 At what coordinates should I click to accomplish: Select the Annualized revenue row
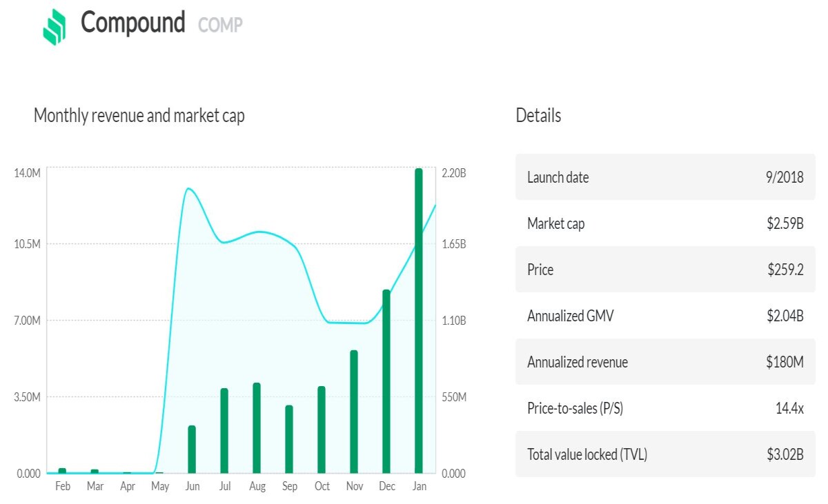click(665, 362)
